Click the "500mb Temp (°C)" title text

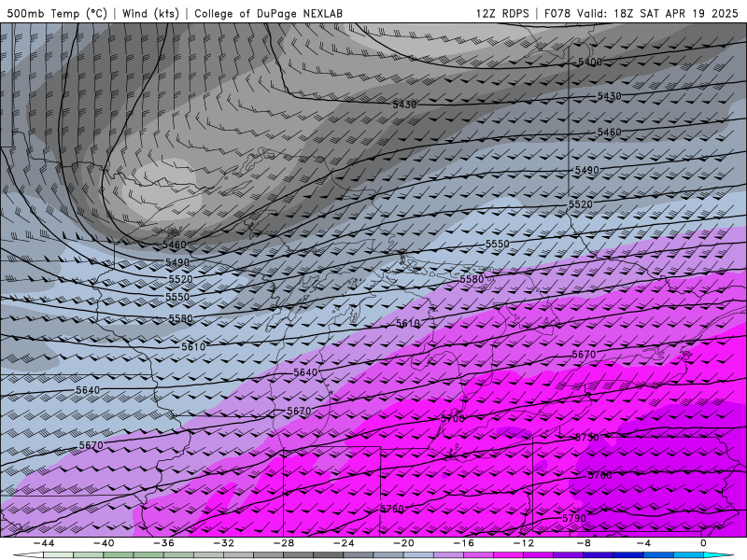pyautogui.click(x=57, y=13)
